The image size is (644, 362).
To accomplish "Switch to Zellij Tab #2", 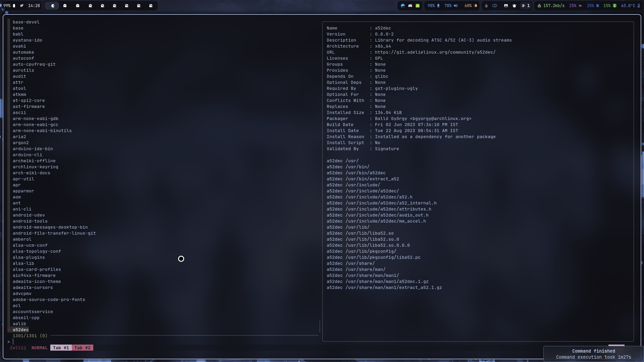I will click(83, 348).
